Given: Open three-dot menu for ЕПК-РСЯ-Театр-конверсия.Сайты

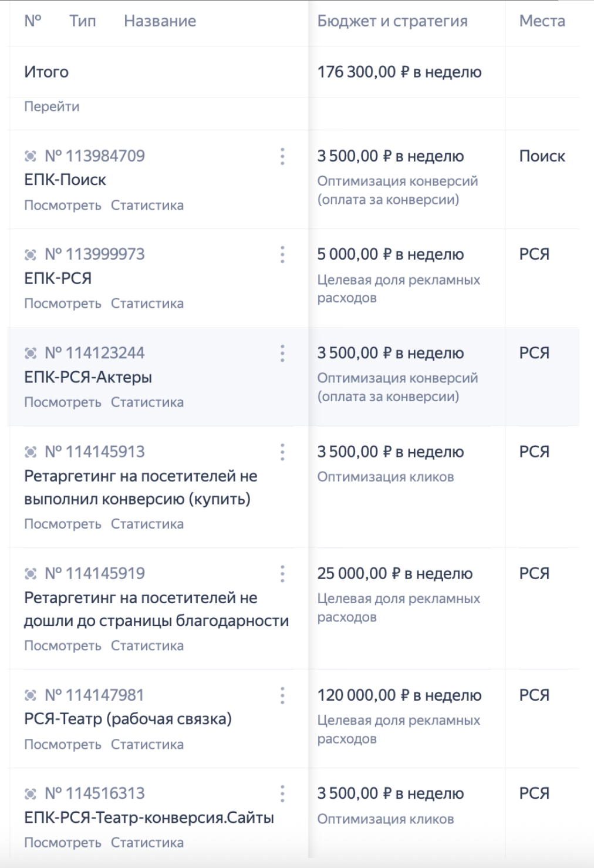Looking at the screenshot, I should (x=282, y=793).
